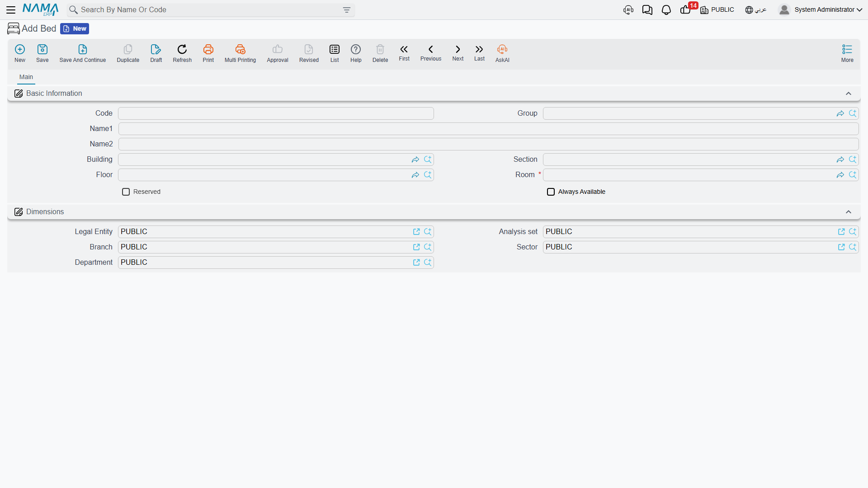
Task: Open the search filter options
Action: [347, 10]
